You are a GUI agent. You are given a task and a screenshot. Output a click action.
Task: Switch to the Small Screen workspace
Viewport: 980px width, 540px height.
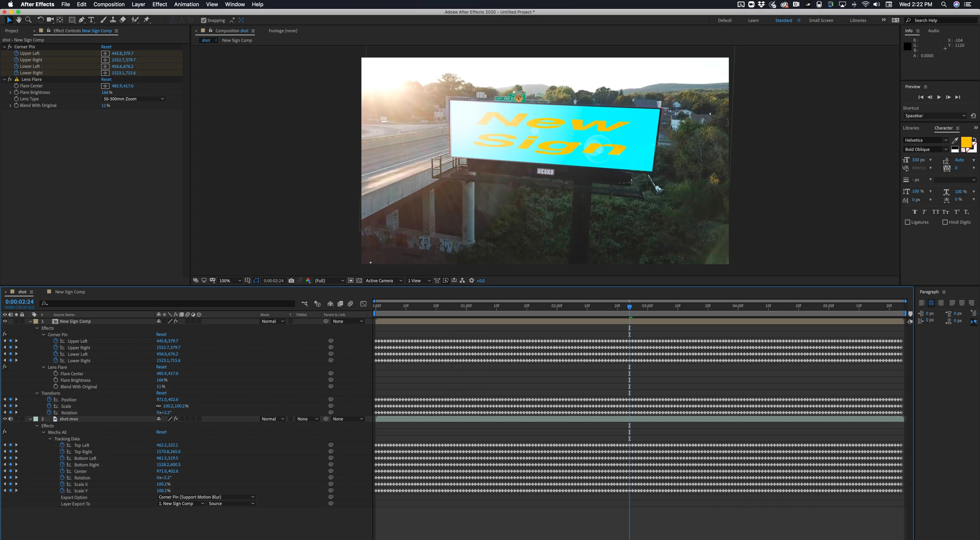(821, 20)
